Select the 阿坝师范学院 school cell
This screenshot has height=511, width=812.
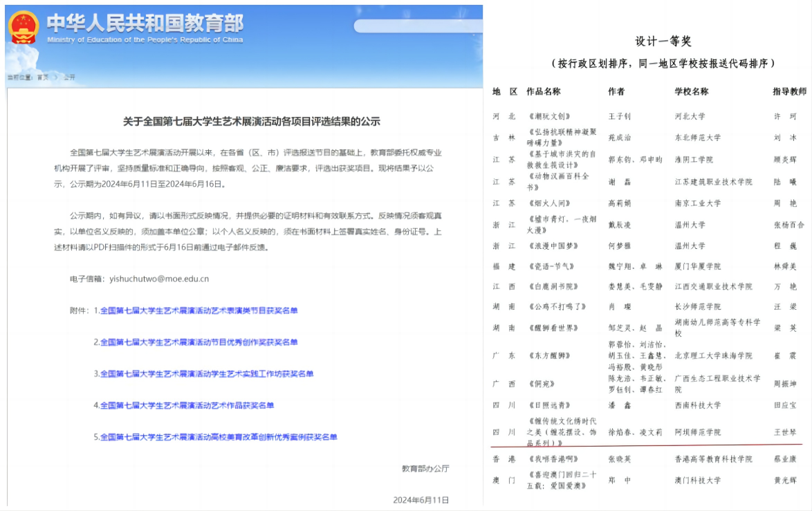[x=697, y=432]
